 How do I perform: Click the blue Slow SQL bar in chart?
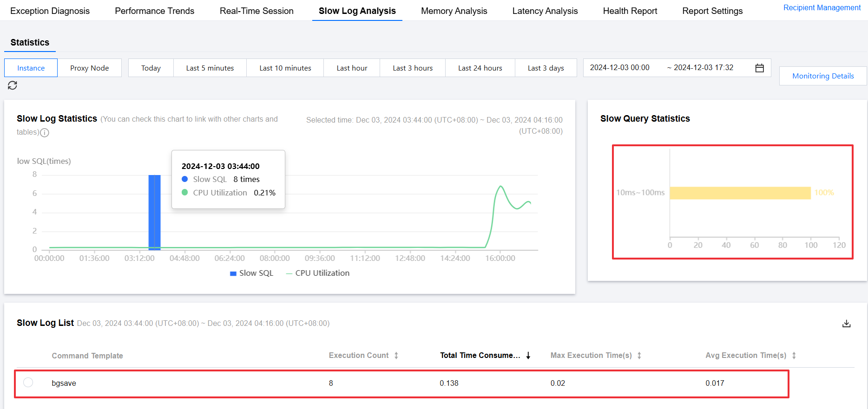[x=155, y=212]
